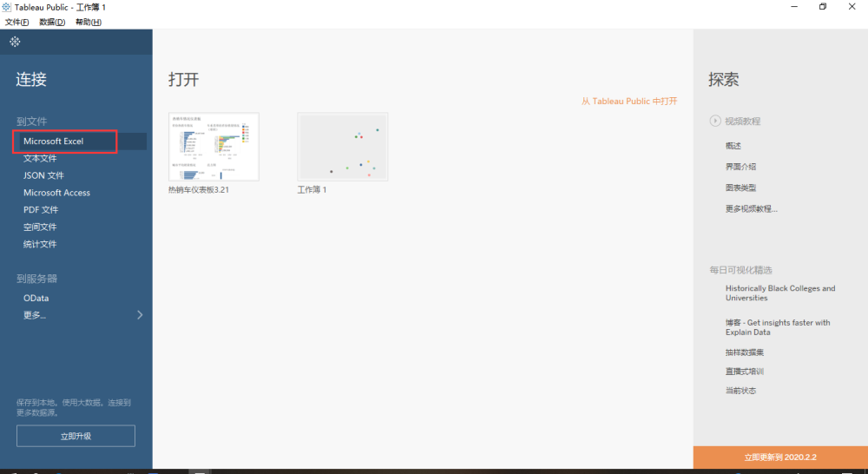Connect to 统计文件

coord(40,244)
